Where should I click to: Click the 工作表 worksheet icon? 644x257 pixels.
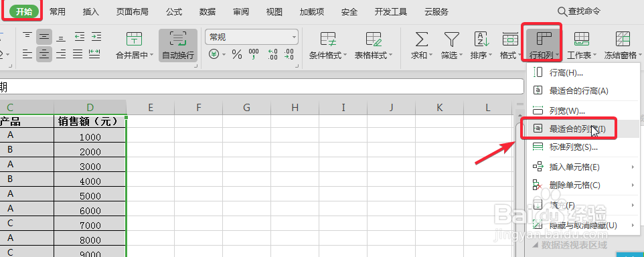click(x=582, y=39)
